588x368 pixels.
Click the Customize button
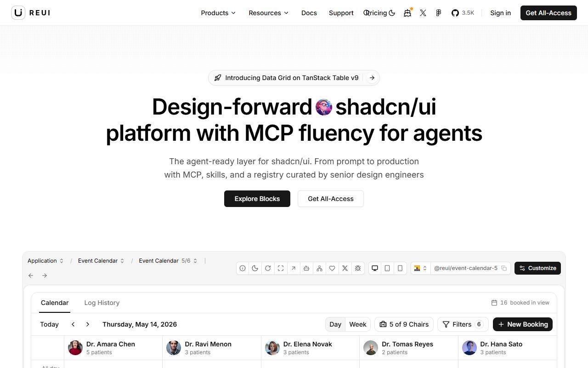pos(537,268)
